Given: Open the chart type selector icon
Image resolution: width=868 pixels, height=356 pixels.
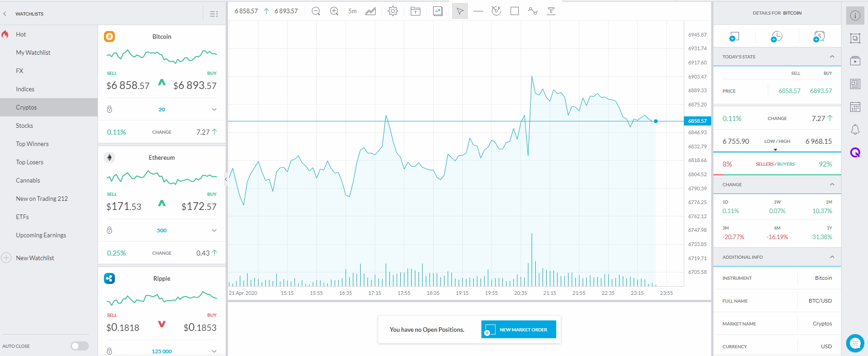Looking at the screenshot, I should pyautogui.click(x=371, y=11).
